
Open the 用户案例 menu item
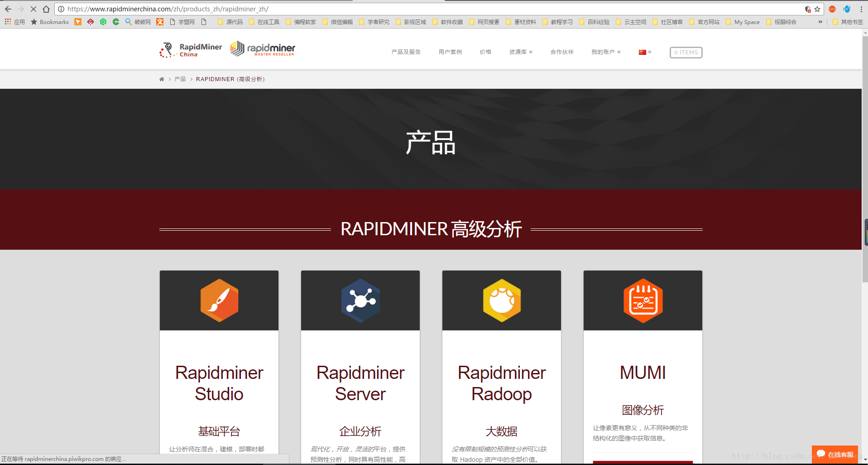[450, 52]
